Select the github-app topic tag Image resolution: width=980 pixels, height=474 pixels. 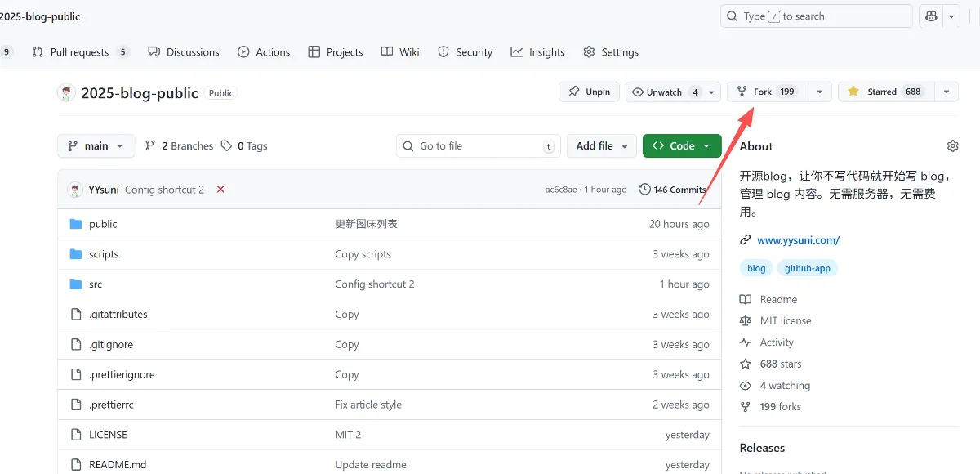[807, 268]
